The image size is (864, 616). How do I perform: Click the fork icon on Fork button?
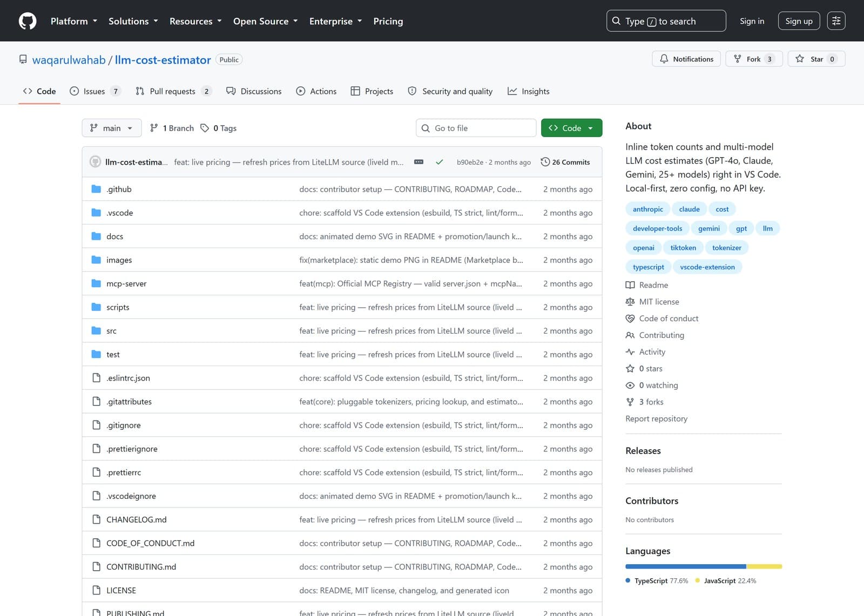738,59
